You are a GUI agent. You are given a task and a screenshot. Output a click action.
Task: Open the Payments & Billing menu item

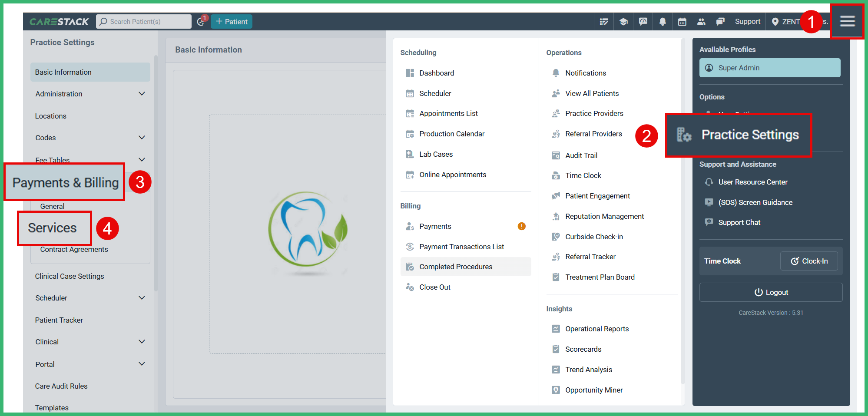click(64, 182)
